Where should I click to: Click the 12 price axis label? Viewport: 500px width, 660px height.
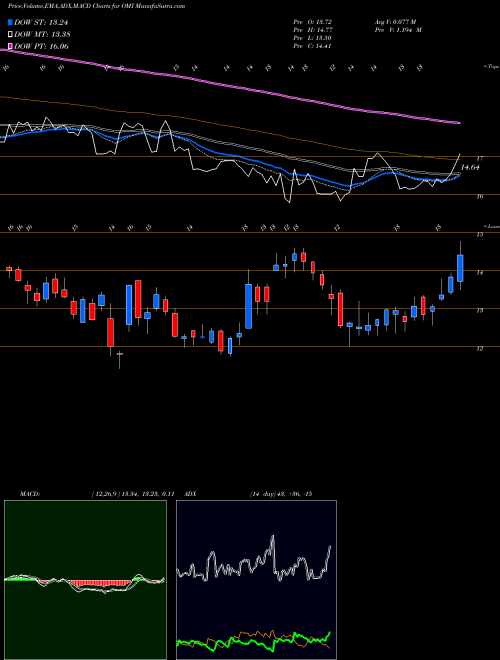coord(479,349)
